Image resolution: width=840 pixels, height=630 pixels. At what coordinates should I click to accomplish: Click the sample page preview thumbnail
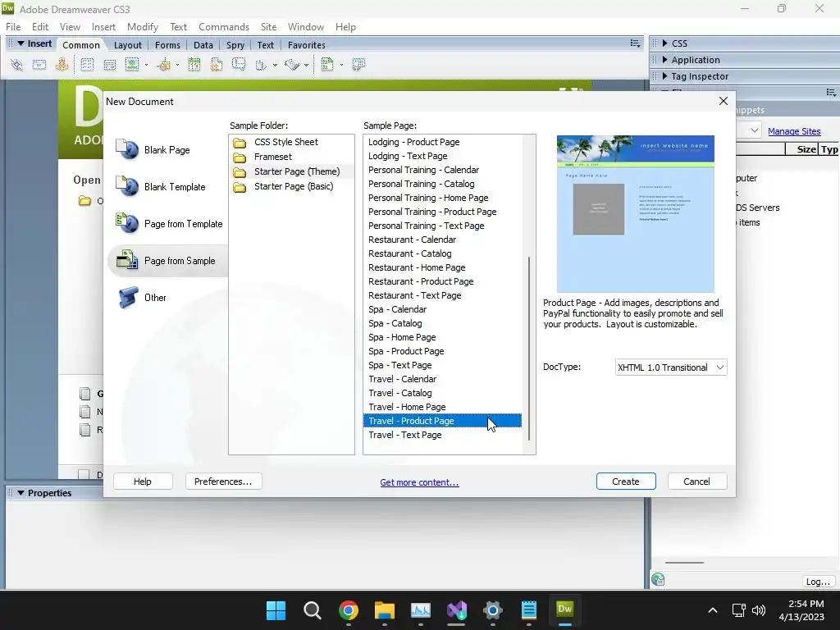(636, 214)
